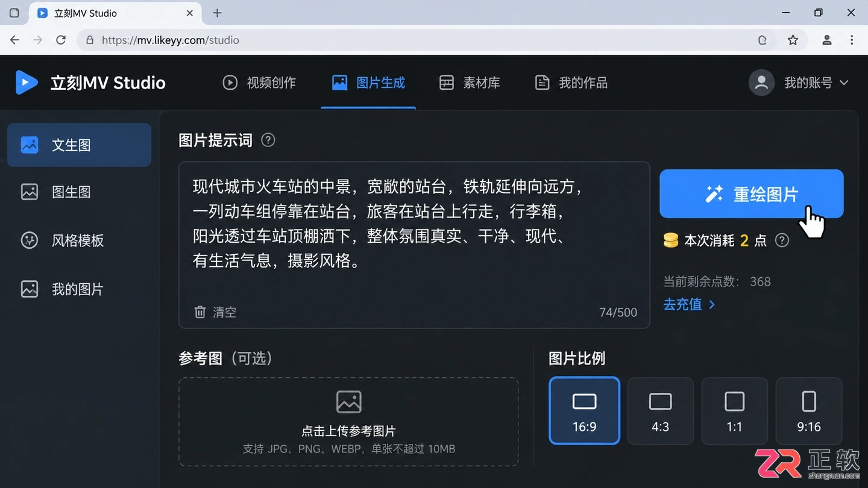The image size is (868, 488).
Task: Bookmark this page with the star
Action: click(793, 40)
